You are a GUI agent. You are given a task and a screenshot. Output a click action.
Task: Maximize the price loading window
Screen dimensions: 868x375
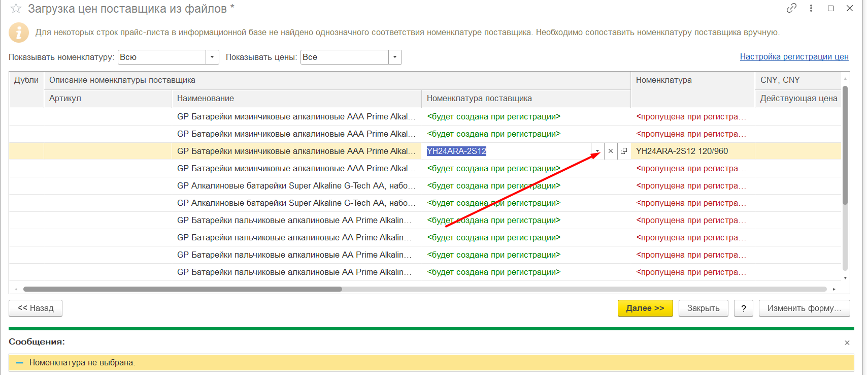(x=830, y=8)
